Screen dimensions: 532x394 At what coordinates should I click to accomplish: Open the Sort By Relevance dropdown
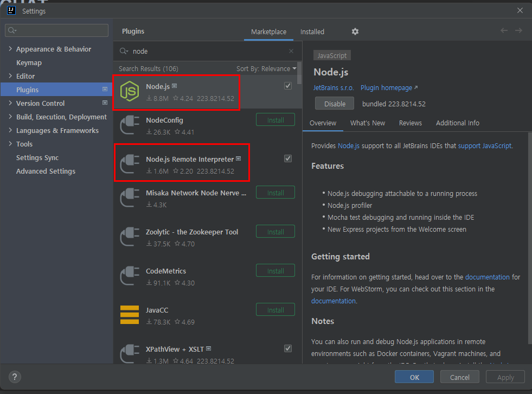pos(266,68)
